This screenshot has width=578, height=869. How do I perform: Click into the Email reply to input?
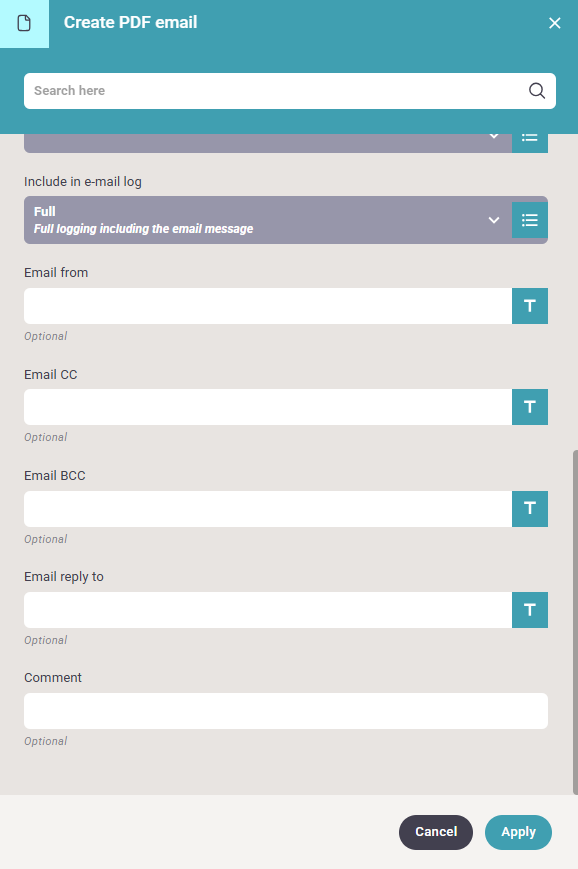click(x=268, y=610)
